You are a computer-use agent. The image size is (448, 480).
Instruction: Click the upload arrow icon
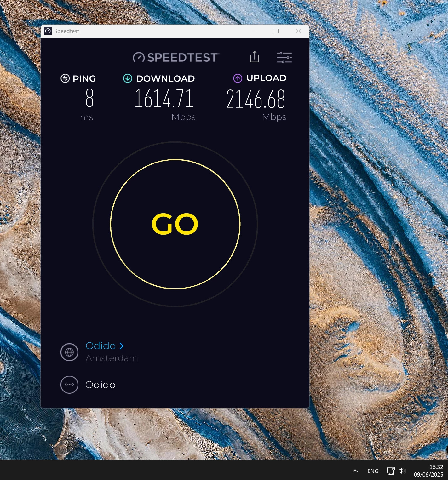point(238,78)
